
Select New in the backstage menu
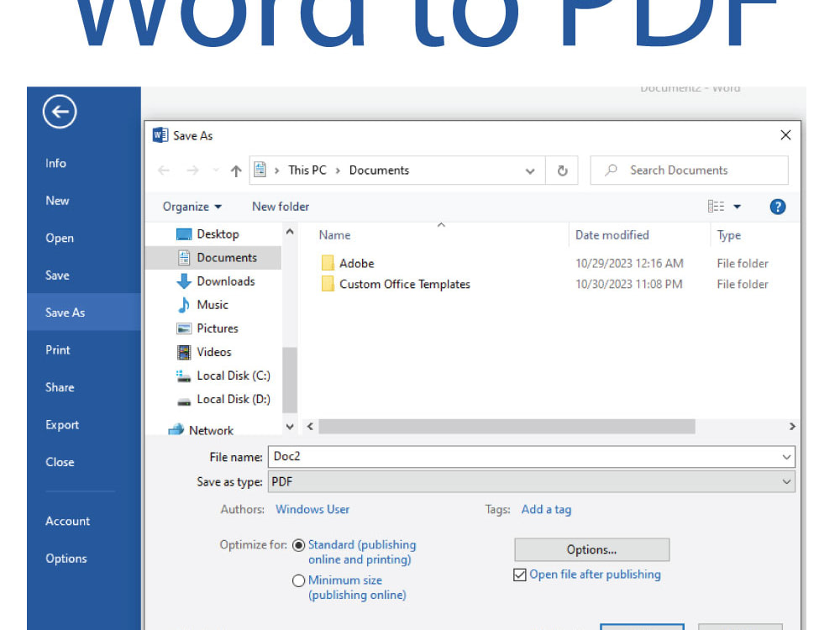[57, 201]
